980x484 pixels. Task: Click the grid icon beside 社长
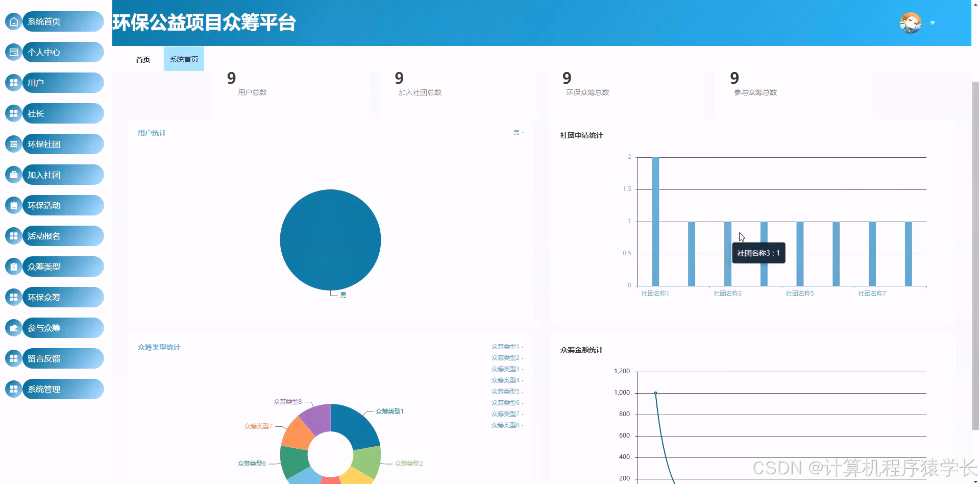(x=14, y=113)
